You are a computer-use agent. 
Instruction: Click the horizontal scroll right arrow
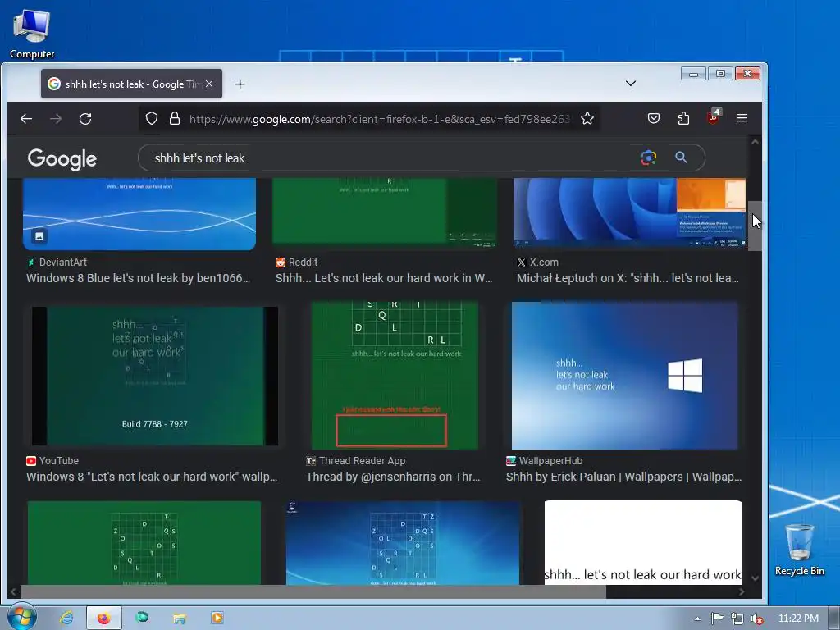[742, 592]
